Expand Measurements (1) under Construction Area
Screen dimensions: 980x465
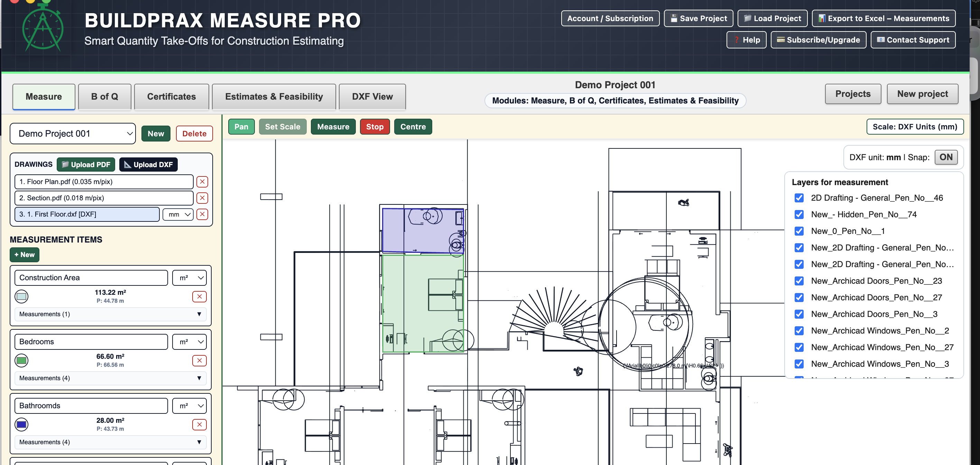(x=110, y=314)
